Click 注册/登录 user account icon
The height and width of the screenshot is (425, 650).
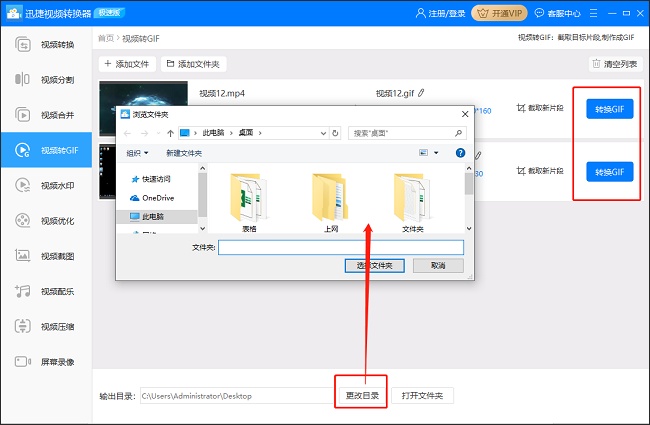point(420,13)
